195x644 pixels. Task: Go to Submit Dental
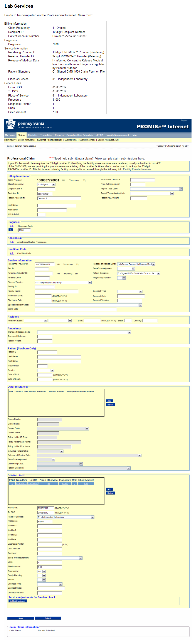[71, 140]
